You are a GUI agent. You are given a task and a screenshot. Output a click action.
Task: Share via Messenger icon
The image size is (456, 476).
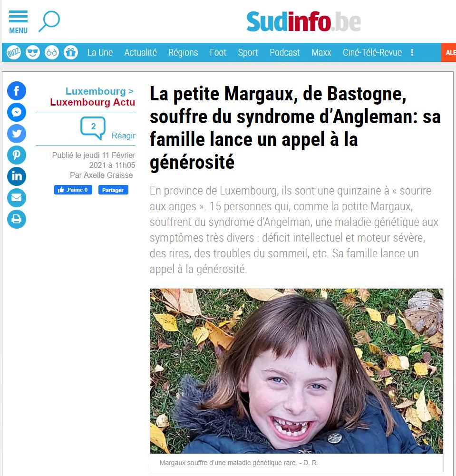pos(17,112)
